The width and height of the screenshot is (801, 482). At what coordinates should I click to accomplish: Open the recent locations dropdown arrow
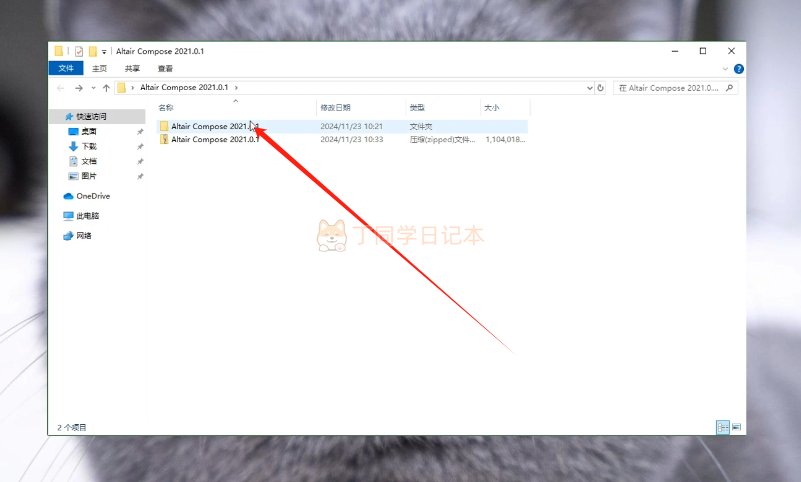[x=93, y=88]
